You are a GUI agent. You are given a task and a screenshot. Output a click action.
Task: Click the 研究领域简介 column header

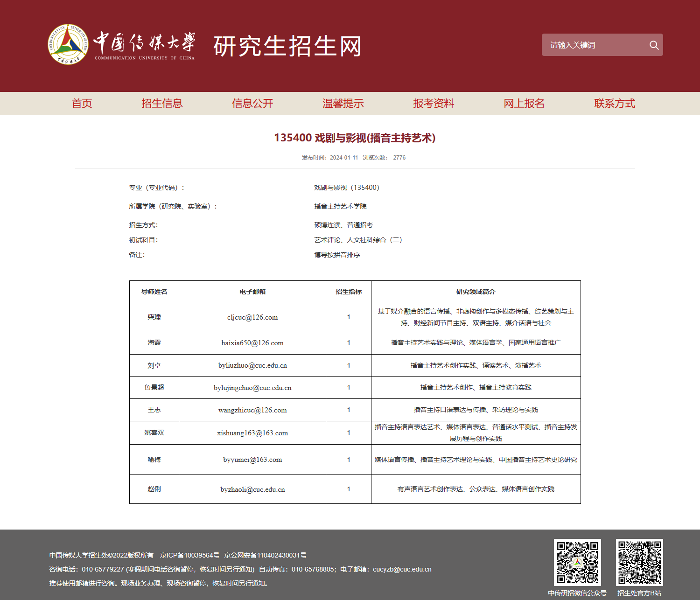click(476, 292)
